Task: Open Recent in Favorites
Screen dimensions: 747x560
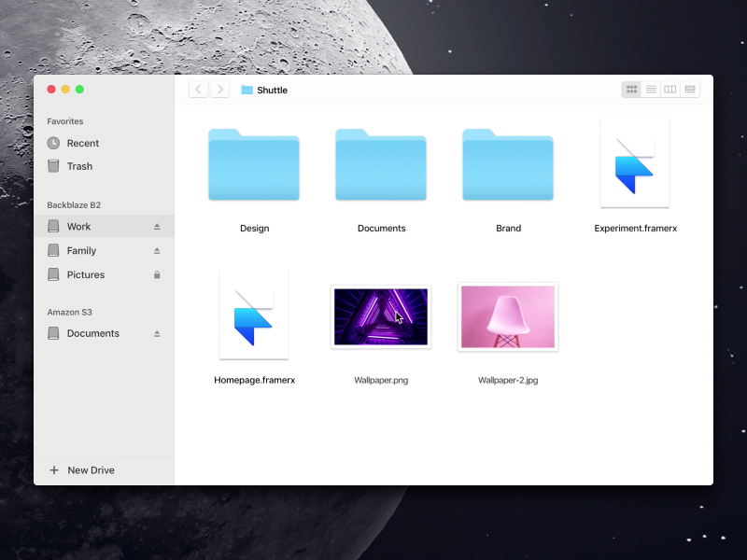Action: tap(104, 144)
